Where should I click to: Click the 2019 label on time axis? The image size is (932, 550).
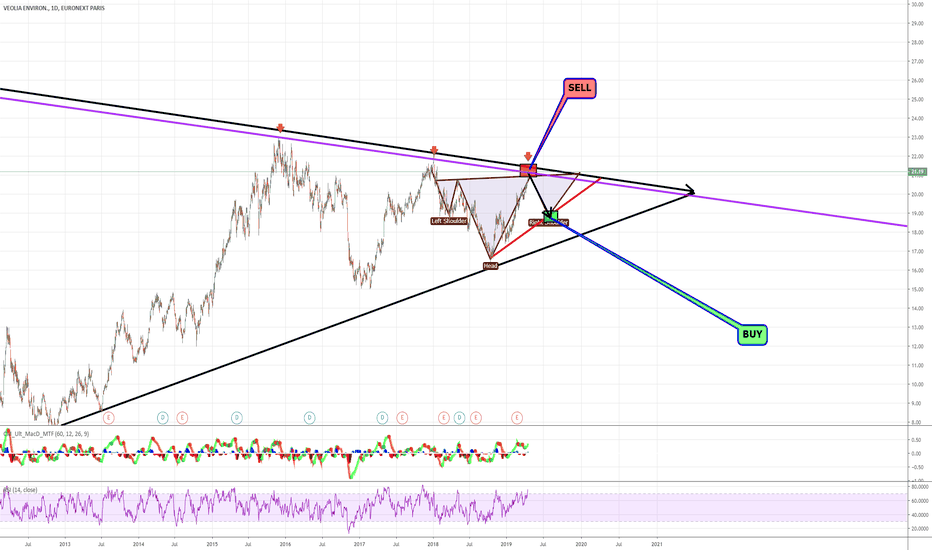coord(506,544)
